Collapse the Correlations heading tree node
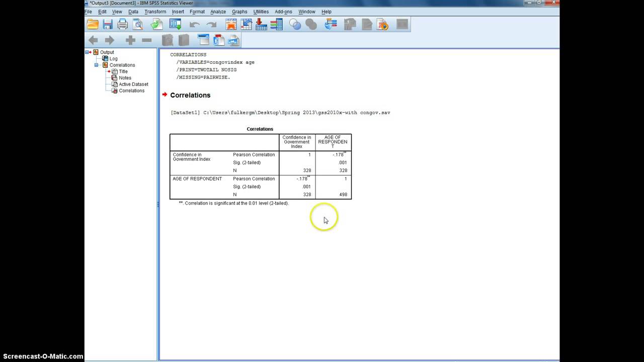 click(x=97, y=65)
